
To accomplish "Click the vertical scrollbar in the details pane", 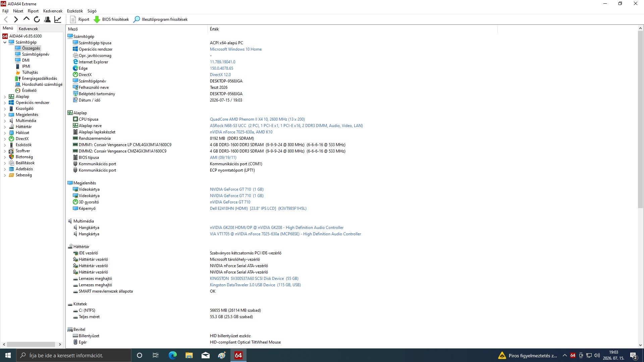I will point(640,119).
